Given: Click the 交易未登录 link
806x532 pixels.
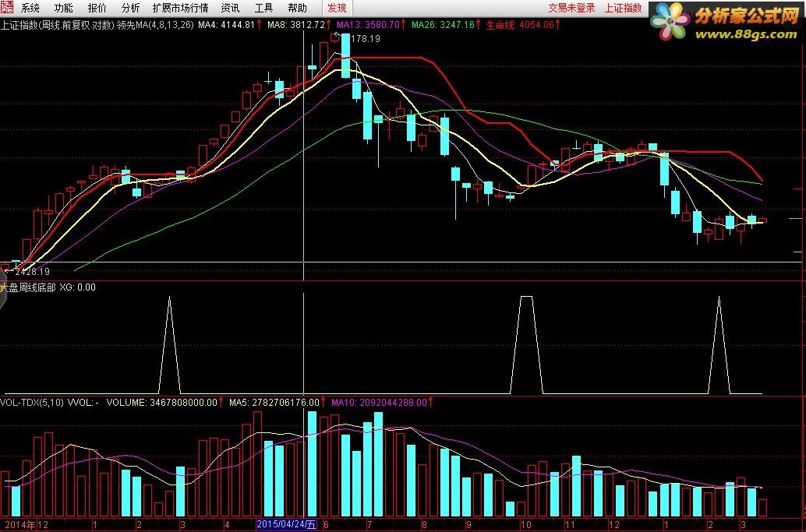Looking at the screenshot, I should [x=571, y=8].
